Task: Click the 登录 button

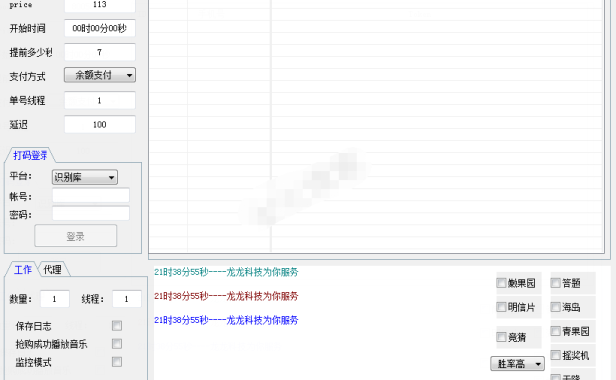Action: point(75,236)
